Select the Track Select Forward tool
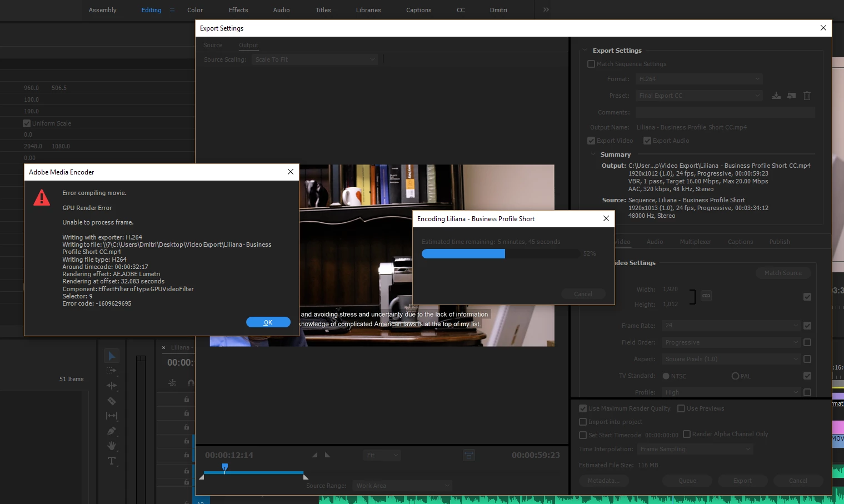 111,371
